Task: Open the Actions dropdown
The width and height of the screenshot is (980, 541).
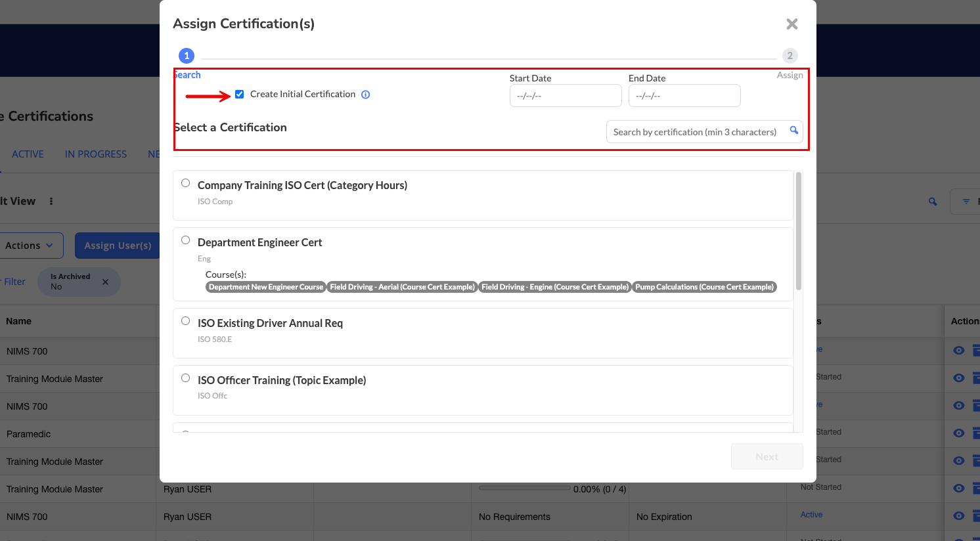Action: [x=30, y=246]
